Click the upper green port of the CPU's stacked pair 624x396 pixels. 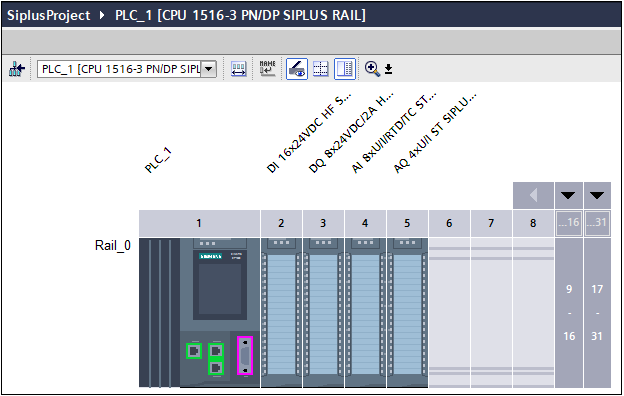(x=216, y=351)
